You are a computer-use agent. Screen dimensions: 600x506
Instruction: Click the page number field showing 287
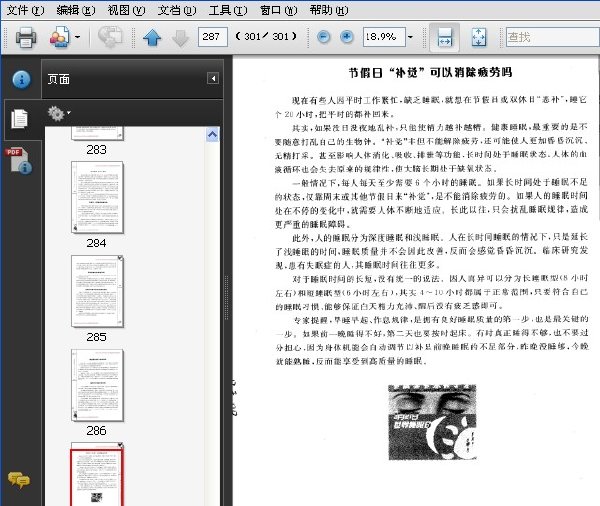(x=213, y=37)
